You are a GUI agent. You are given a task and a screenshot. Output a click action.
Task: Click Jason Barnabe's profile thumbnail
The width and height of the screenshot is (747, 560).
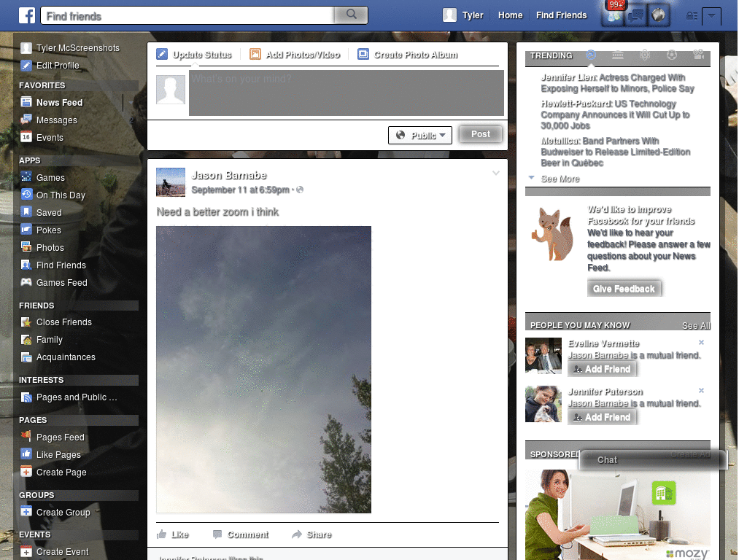(171, 182)
